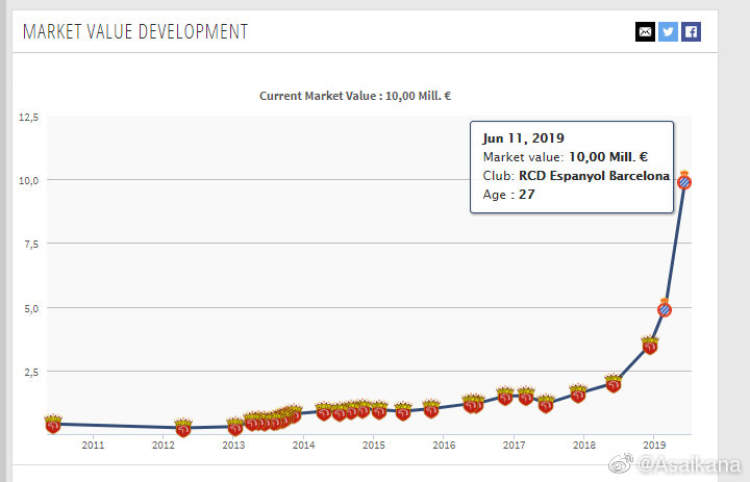Viewport: 750px width, 482px height.
Task: Click the club crest at mid-2017
Action: click(546, 404)
